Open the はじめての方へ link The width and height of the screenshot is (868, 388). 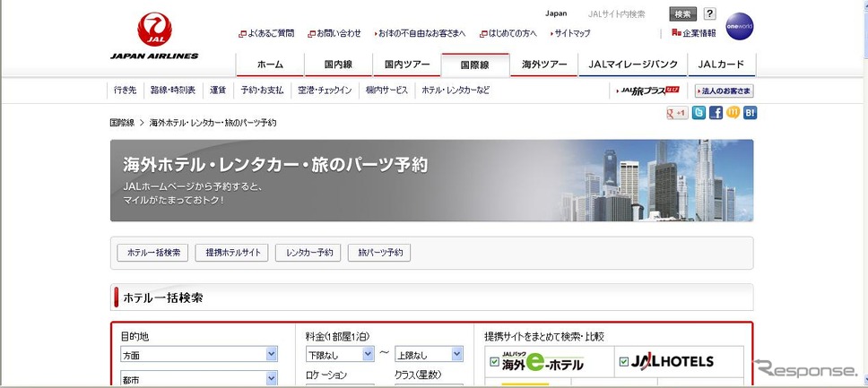click(508, 33)
